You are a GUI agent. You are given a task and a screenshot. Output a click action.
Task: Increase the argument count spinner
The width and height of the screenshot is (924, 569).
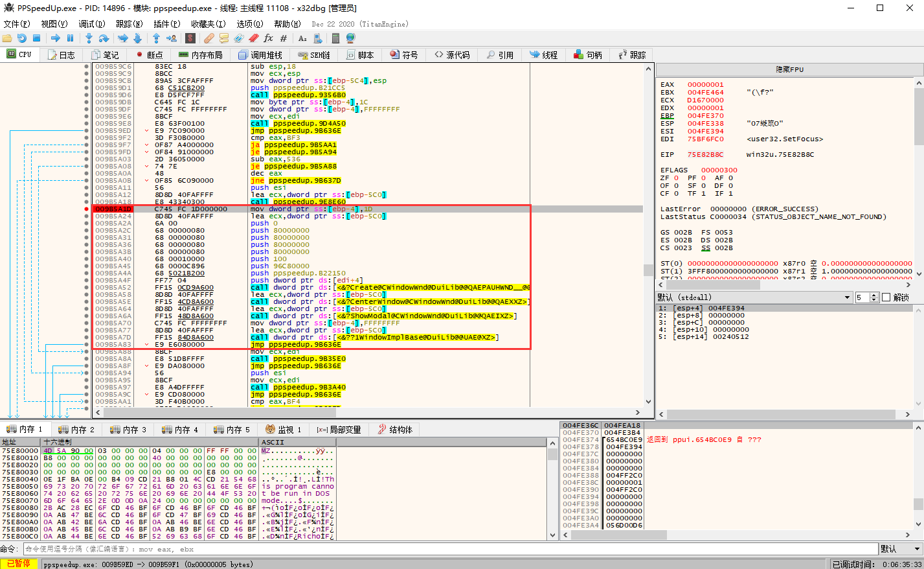(x=874, y=295)
